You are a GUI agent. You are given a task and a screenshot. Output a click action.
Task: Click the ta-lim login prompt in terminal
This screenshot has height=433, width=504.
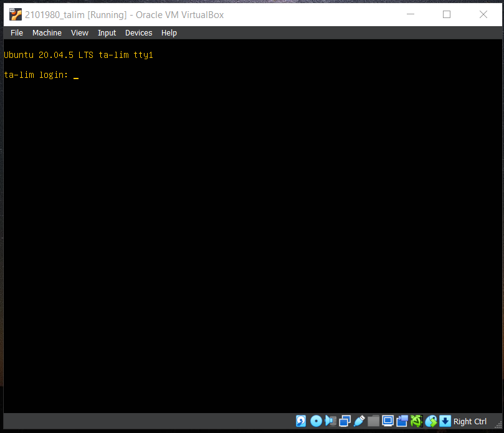(36, 75)
